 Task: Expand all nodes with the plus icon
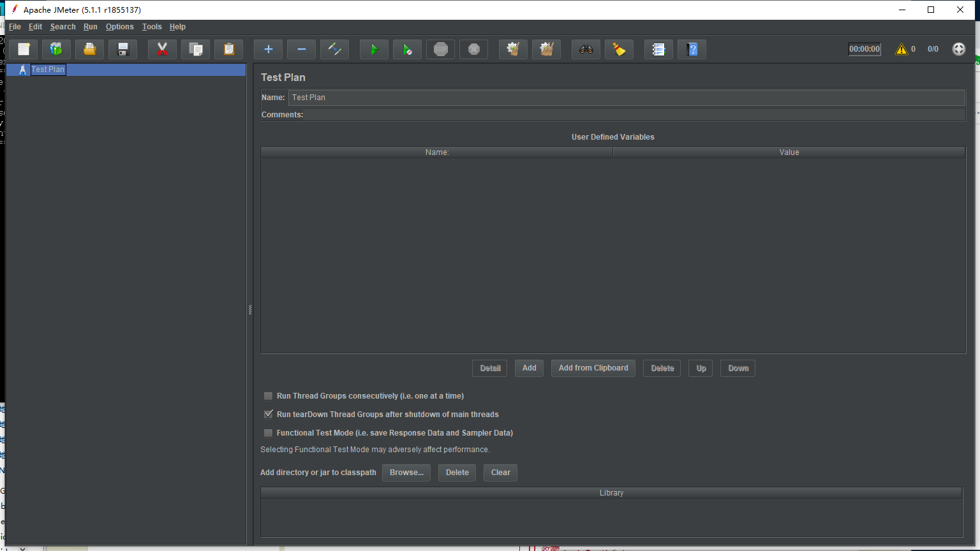click(x=269, y=49)
